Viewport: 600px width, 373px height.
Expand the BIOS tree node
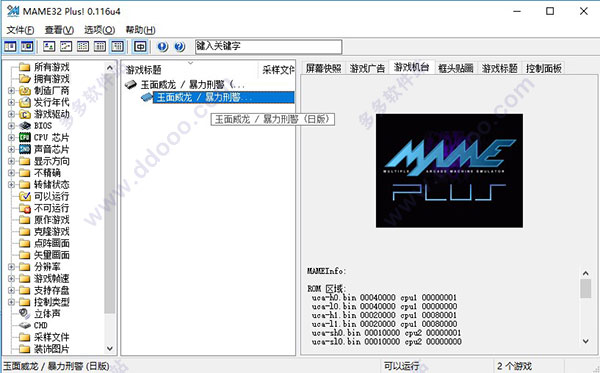point(11,126)
